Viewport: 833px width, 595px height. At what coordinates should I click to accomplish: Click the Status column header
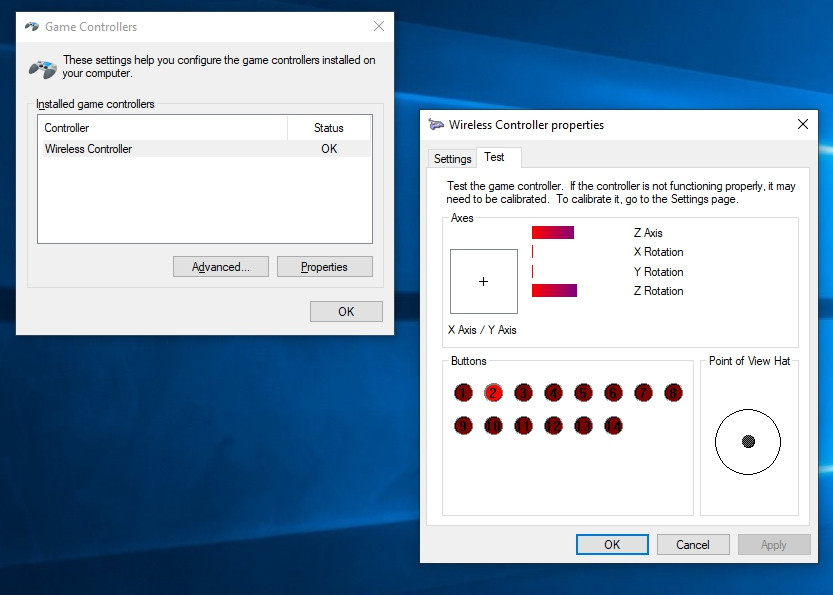point(328,128)
